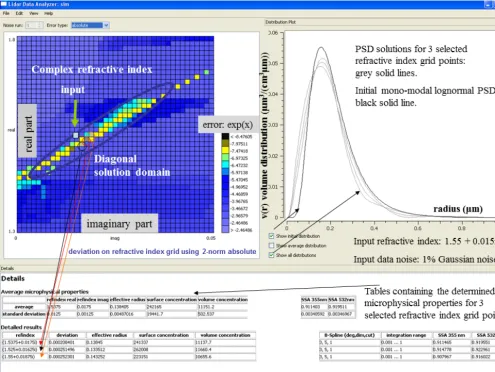
Task: Click the Lidar Data Analyzer title bar icon
Action: 3,4
